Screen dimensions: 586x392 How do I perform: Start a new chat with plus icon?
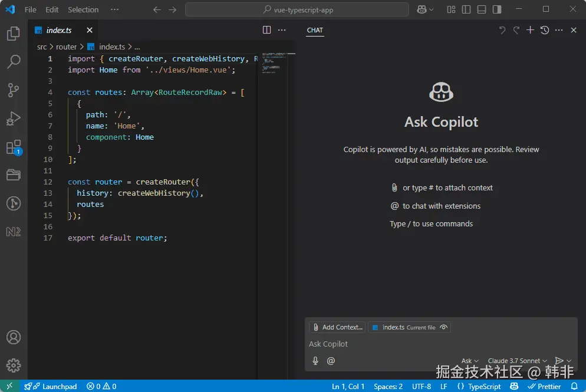pyautogui.click(x=530, y=30)
